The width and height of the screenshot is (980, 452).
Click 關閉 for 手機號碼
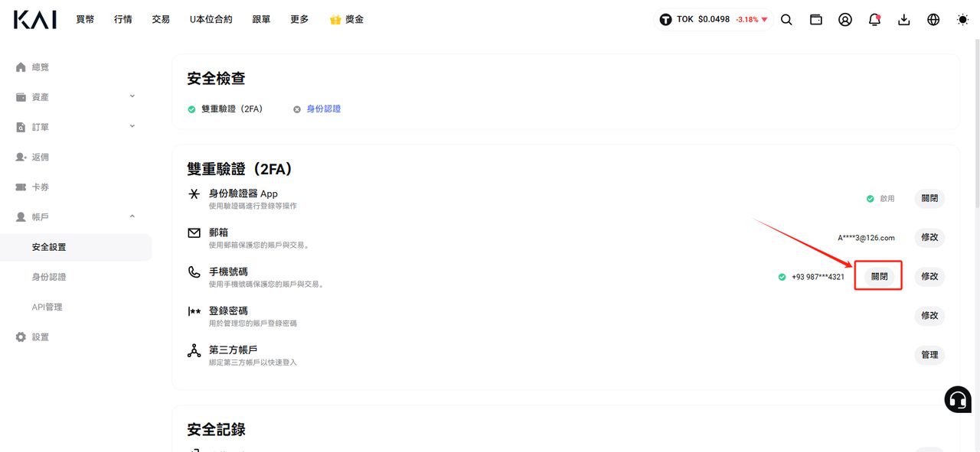pyautogui.click(x=880, y=277)
